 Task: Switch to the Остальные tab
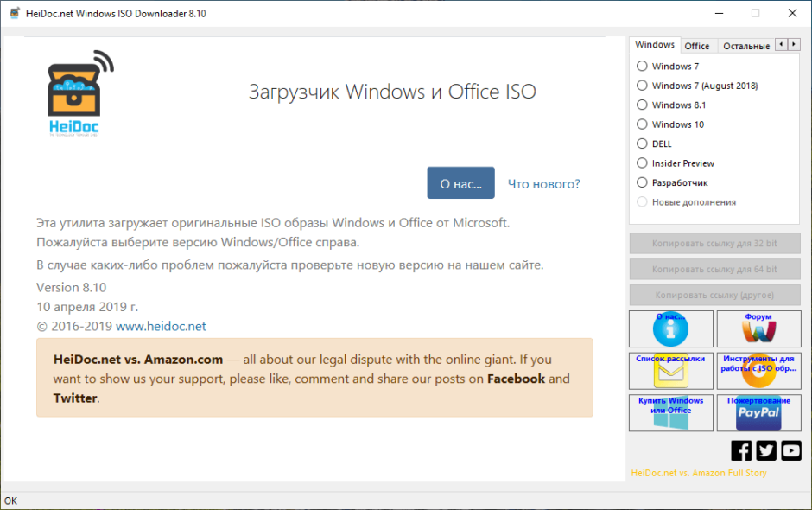point(745,46)
